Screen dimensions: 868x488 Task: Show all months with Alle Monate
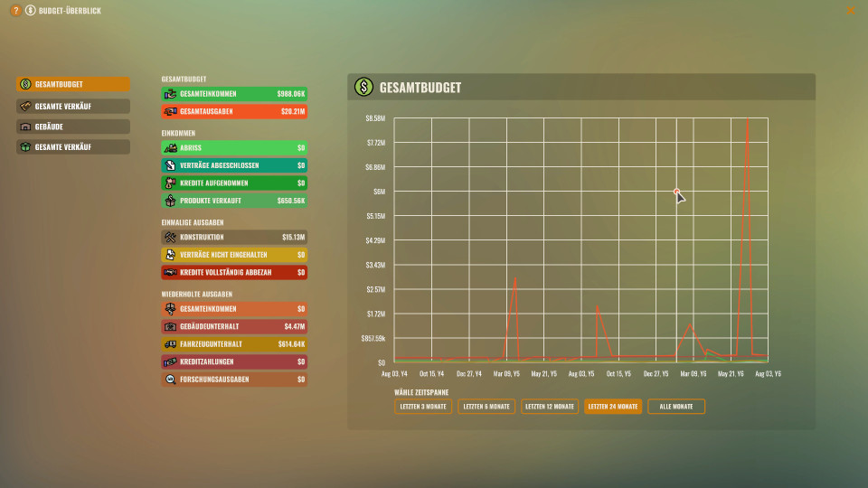[x=676, y=407]
